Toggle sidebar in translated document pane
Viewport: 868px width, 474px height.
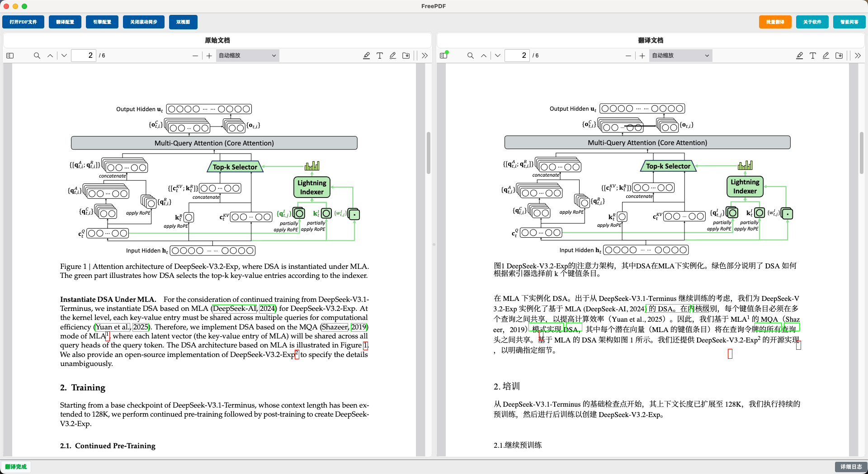[443, 56]
